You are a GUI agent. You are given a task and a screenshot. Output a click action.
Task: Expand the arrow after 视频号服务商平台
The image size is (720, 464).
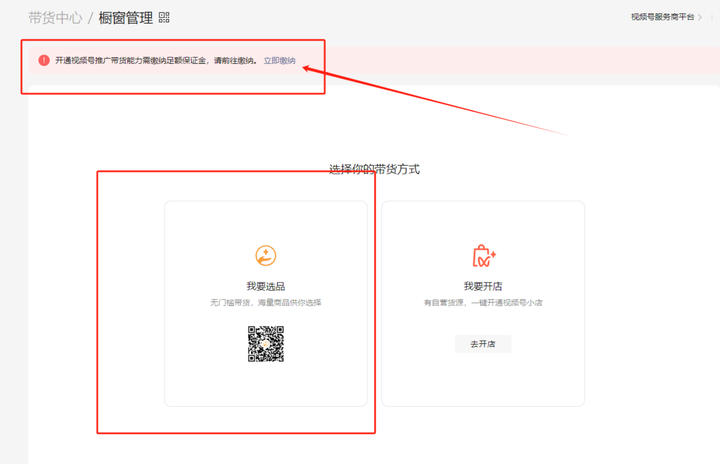(700, 17)
